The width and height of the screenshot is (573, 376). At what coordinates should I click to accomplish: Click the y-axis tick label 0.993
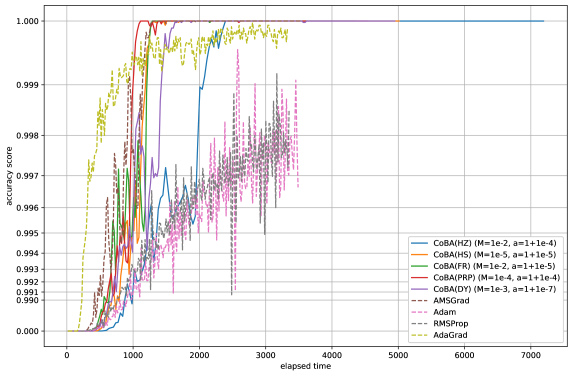pos(27,269)
